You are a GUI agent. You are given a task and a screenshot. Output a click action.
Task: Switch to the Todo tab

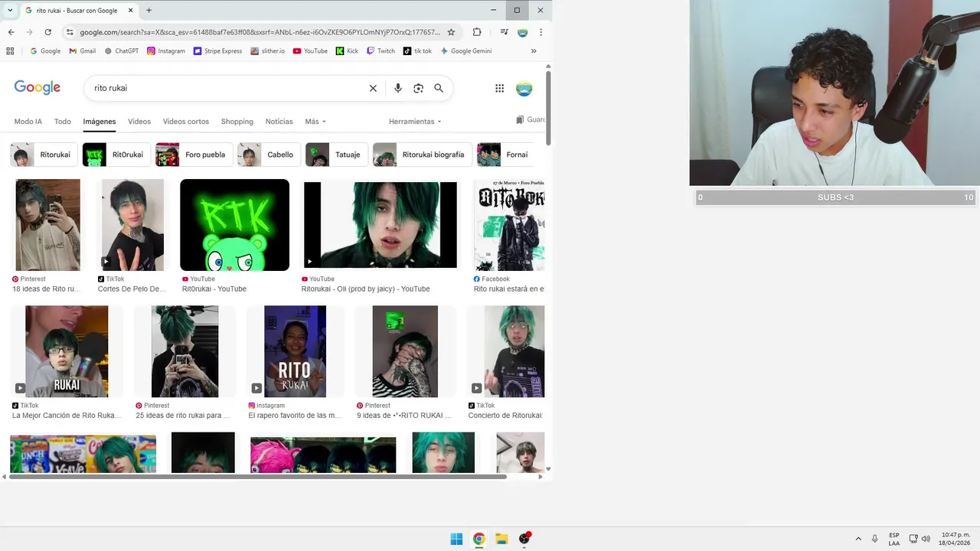(63, 122)
